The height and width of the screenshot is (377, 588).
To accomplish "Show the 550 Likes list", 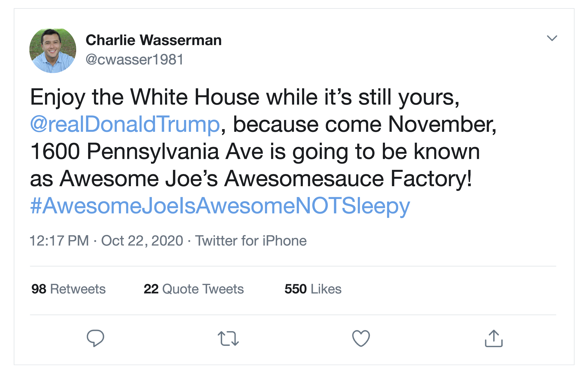I will [313, 289].
